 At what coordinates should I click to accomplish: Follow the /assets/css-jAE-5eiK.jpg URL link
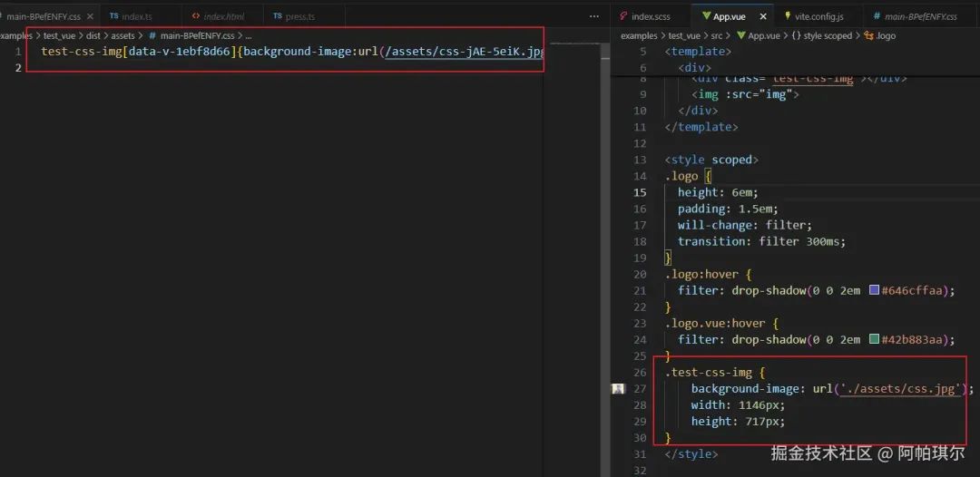pos(465,51)
